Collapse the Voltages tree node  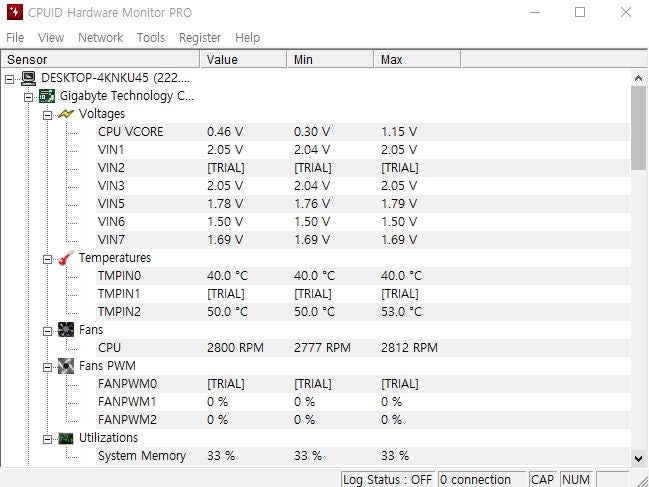pos(47,114)
